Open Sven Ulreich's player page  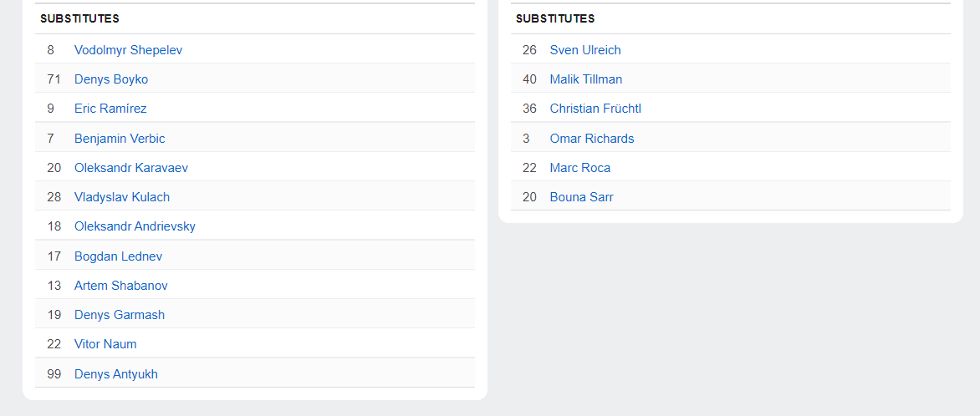tap(585, 50)
